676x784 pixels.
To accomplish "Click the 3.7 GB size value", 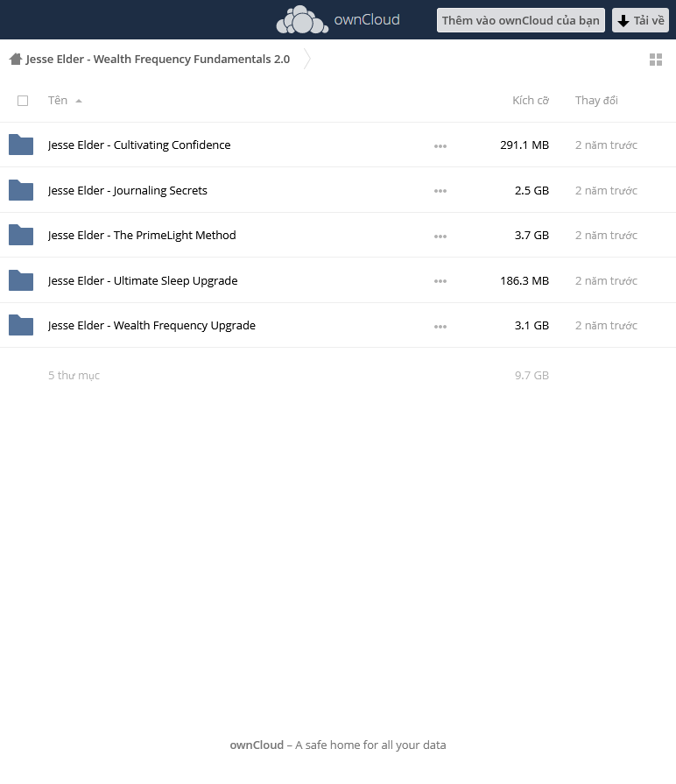I will click(x=532, y=235).
